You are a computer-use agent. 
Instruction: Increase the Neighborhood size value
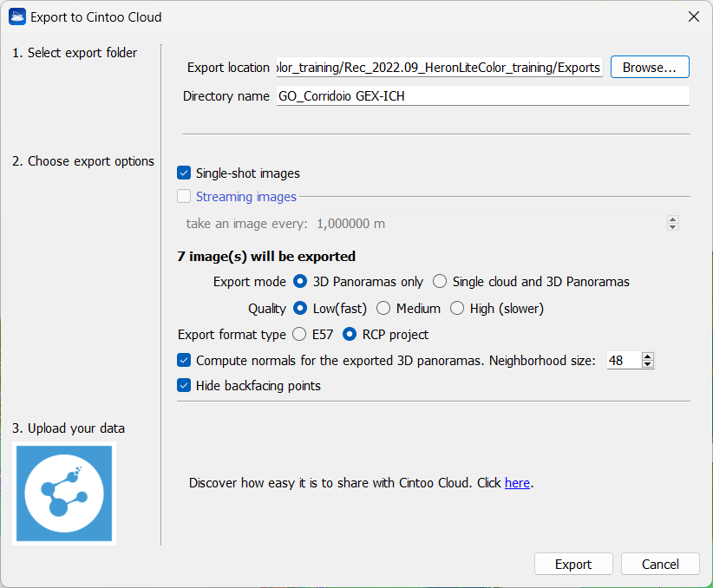tap(647, 356)
